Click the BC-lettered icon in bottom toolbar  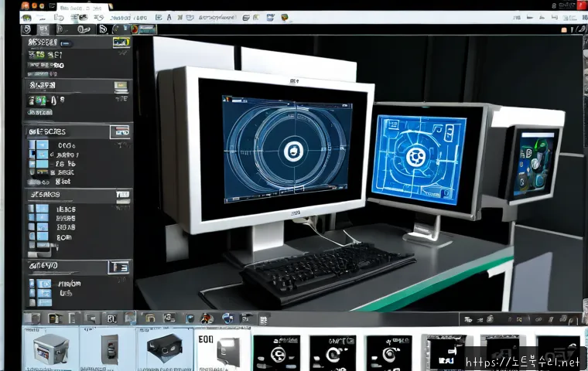pos(111,319)
